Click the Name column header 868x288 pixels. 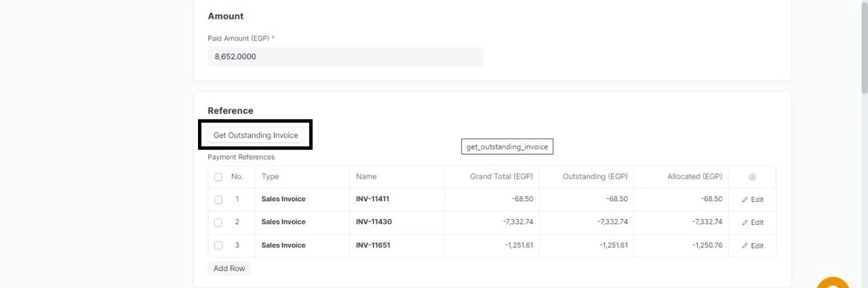(x=397, y=177)
